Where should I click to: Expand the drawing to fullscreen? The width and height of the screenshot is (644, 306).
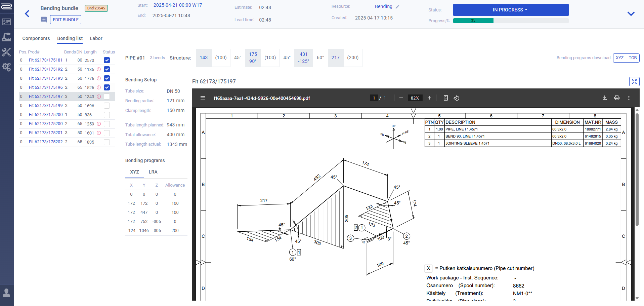pyautogui.click(x=634, y=82)
